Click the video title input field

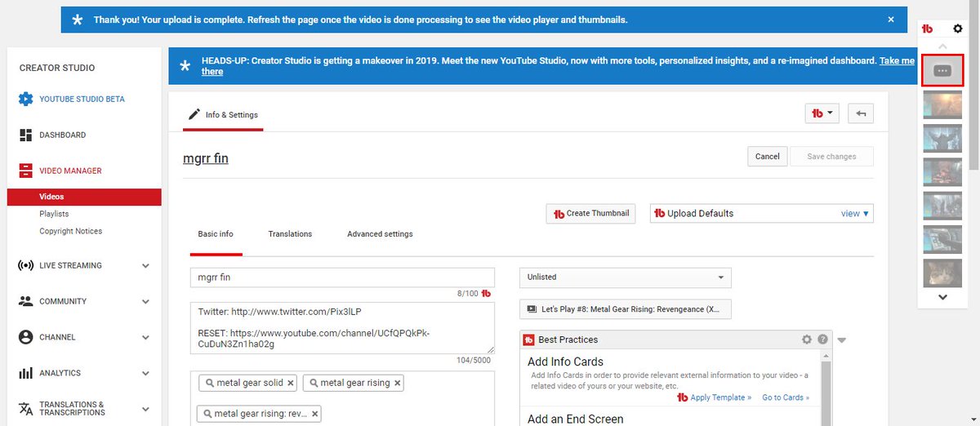(x=342, y=277)
